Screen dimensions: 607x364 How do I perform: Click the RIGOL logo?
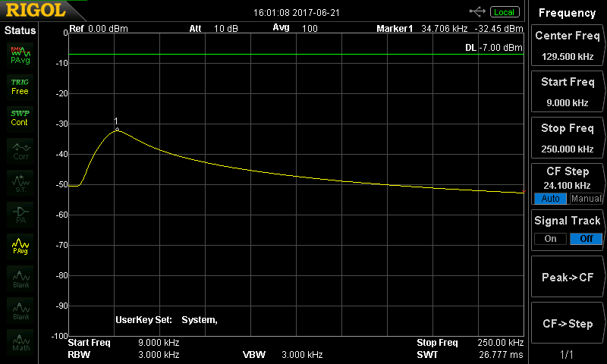(x=36, y=10)
